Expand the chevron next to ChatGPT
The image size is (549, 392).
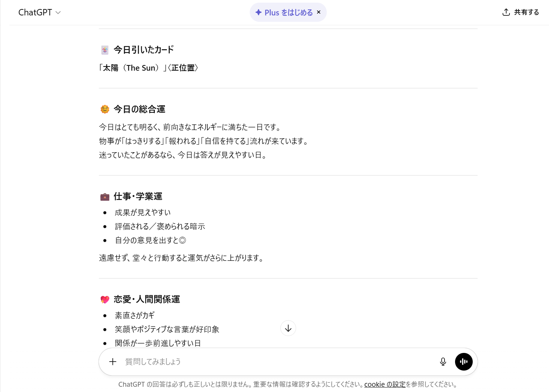(58, 13)
